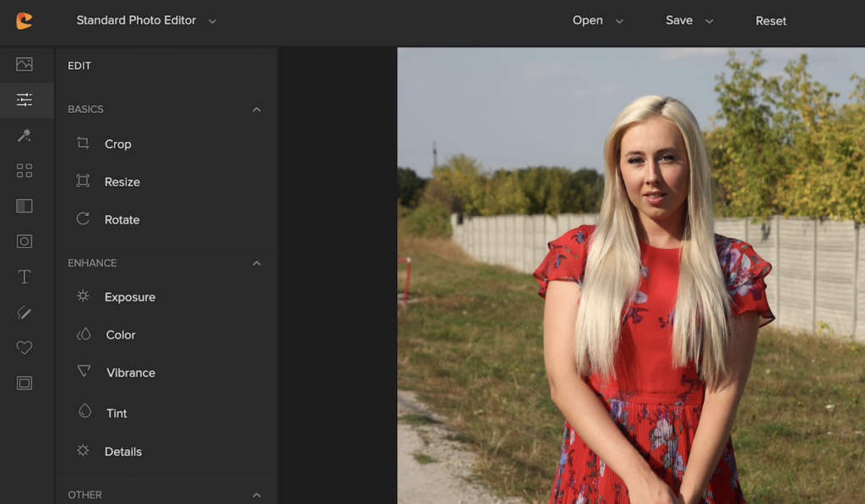Choose the Crop tool
Image resolution: width=865 pixels, height=504 pixels.
point(117,144)
